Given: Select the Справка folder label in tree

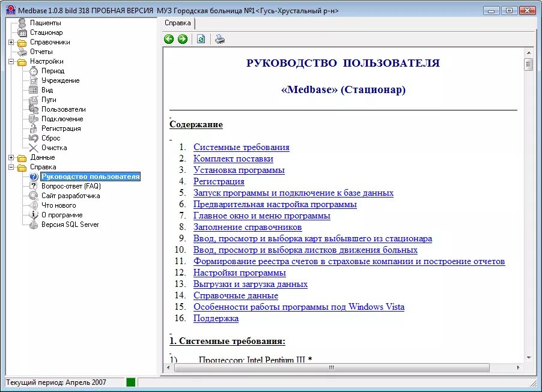Looking at the screenshot, I should point(43,167).
